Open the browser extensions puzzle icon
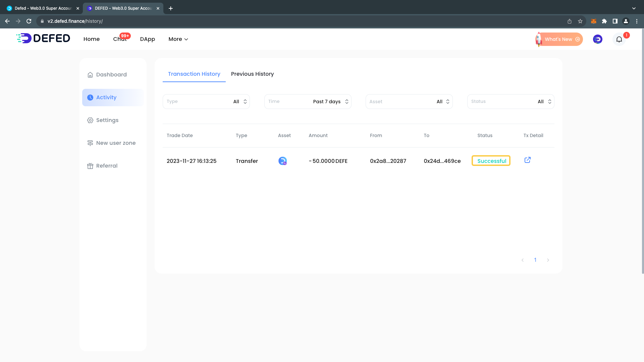Screen dimensions: 644x362 (x=604, y=21)
